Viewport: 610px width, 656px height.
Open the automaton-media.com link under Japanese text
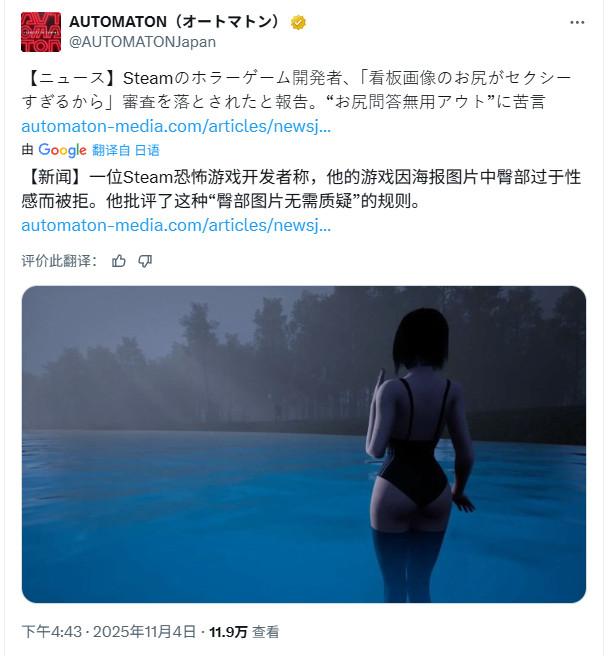click(x=176, y=126)
